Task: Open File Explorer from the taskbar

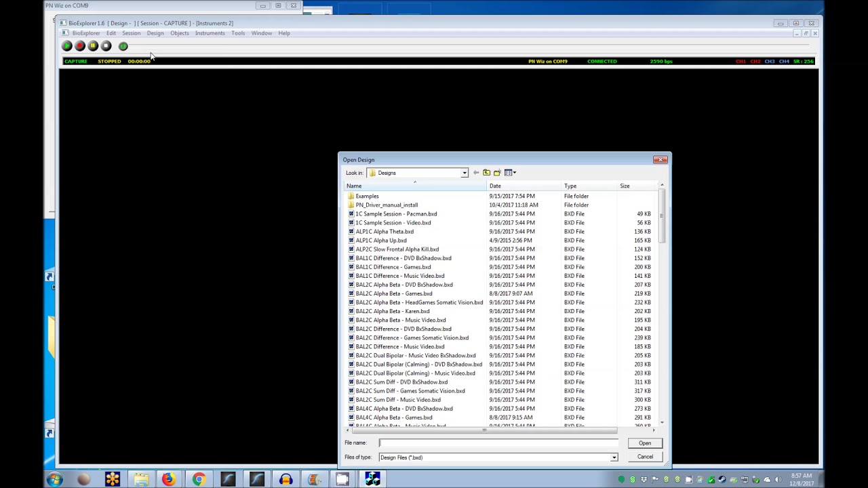Action: tap(141, 480)
